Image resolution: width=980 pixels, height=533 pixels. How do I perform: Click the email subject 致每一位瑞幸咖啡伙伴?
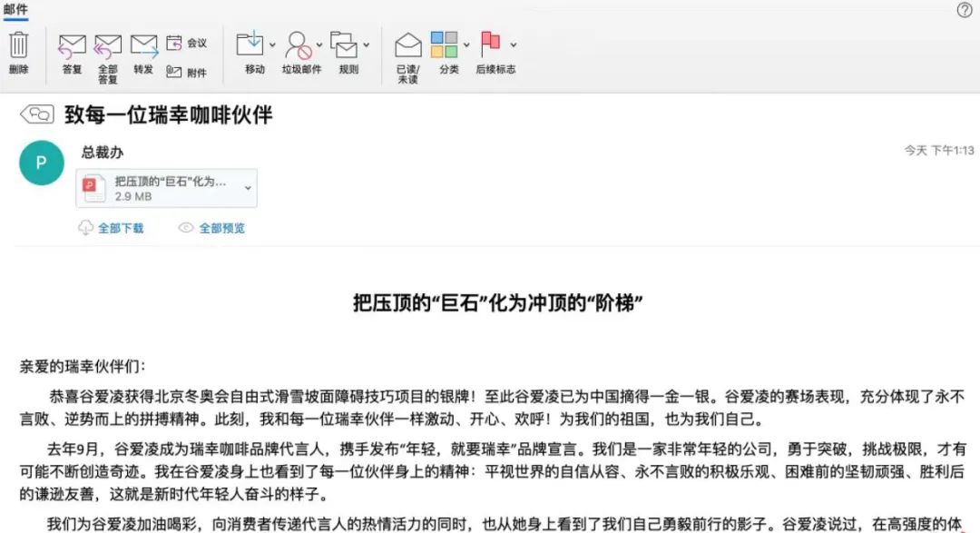tap(169, 114)
